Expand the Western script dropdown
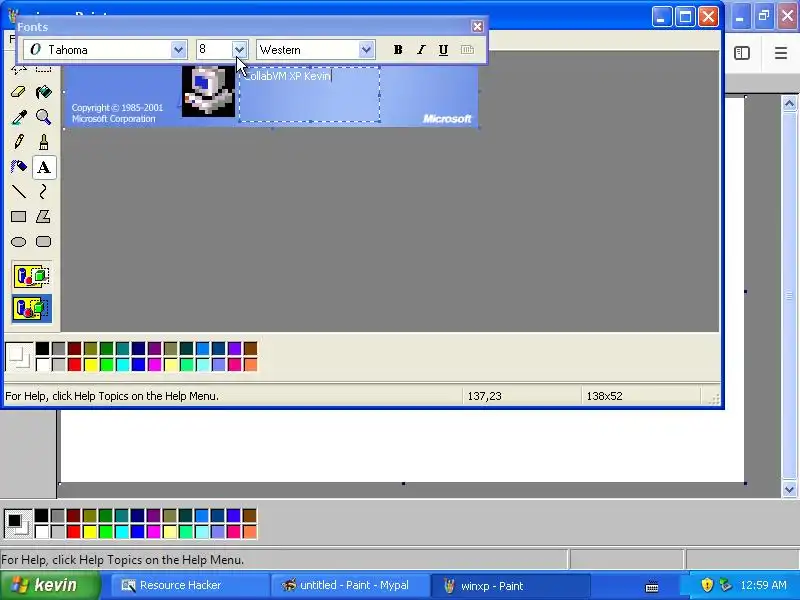The width and height of the screenshot is (800, 600). pyautogui.click(x=366, y=50)
